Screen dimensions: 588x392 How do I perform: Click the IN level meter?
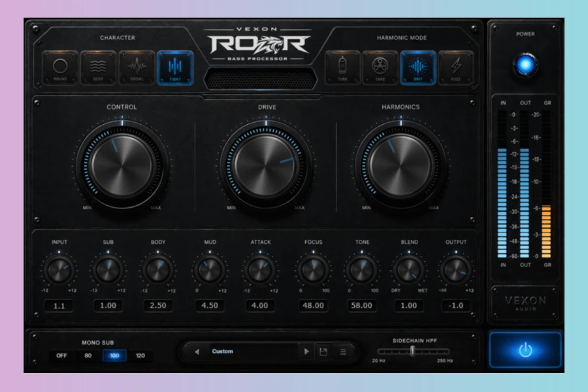pos(502,184)
